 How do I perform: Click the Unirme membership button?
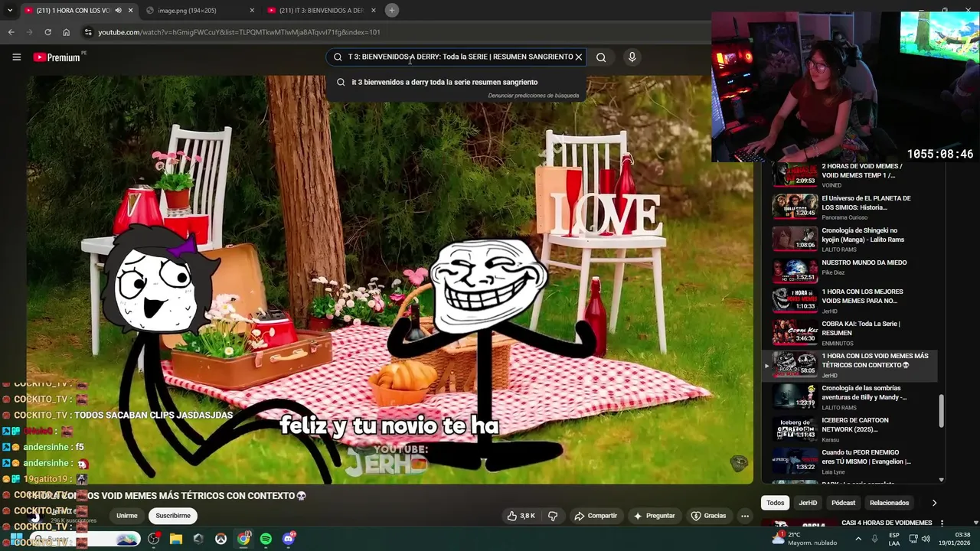click(x=127, y=516)
